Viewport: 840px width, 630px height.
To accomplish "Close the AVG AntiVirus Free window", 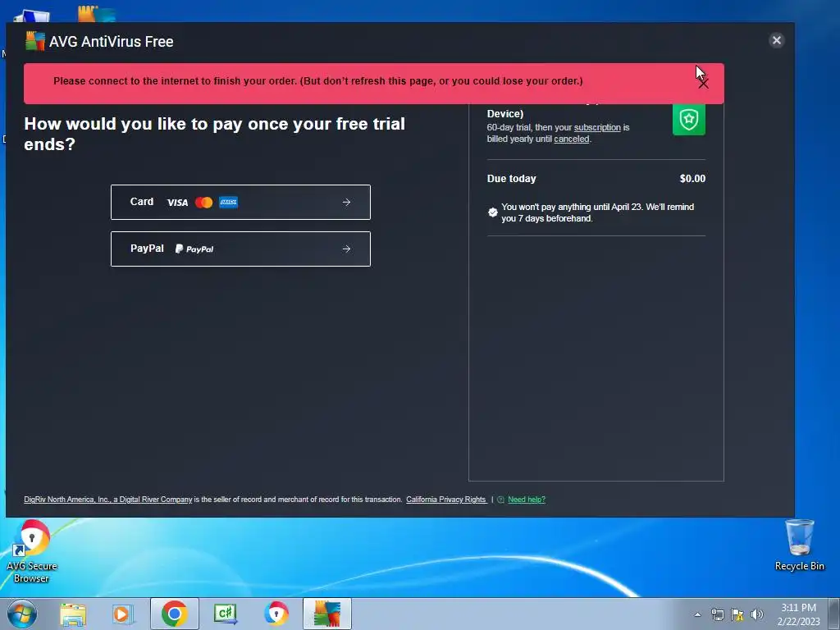I will [776, 40].
